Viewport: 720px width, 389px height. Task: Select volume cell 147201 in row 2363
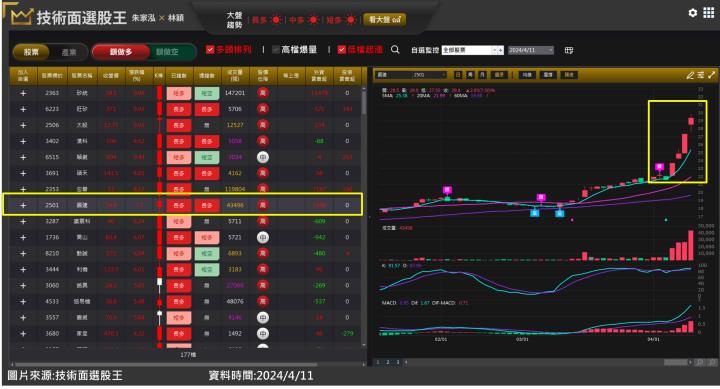235,93
